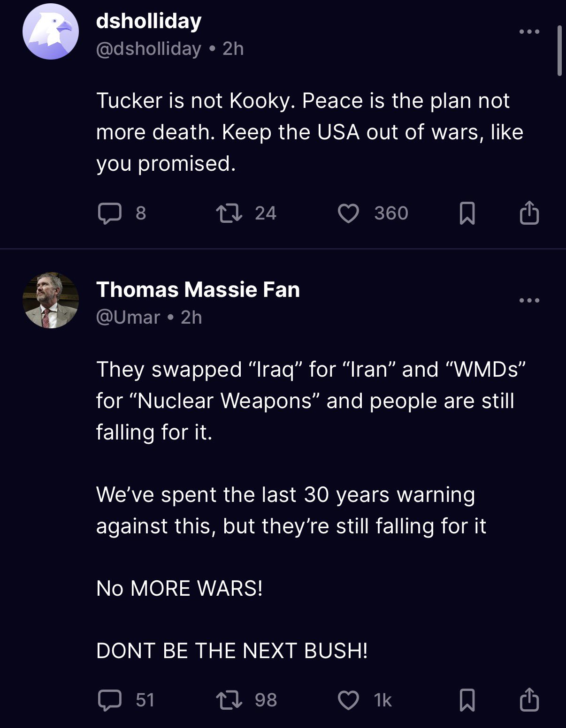Image resolution: width=566 pixels, height=728 pixels.
Task: Share dsholliday's post
Action: pos(529,212)
